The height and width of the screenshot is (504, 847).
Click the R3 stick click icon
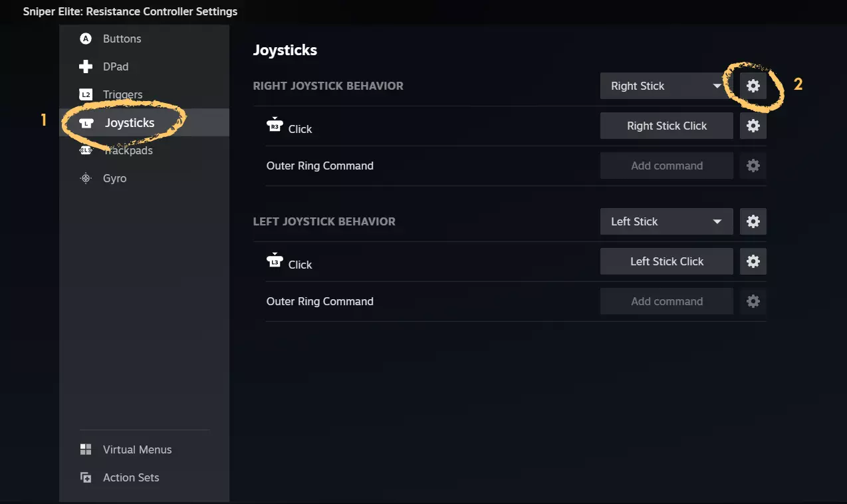[275, 125]
